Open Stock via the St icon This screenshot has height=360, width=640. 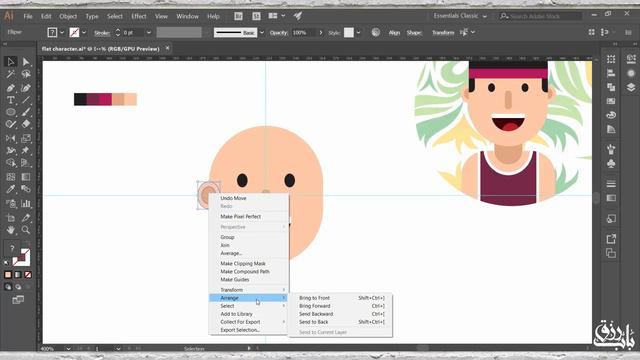click(256, 16)
